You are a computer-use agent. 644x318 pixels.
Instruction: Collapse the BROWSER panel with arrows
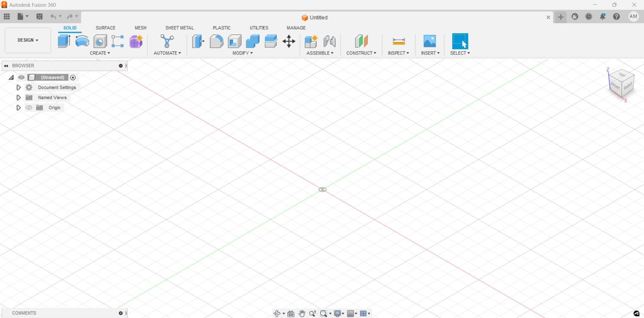[6, 66]
